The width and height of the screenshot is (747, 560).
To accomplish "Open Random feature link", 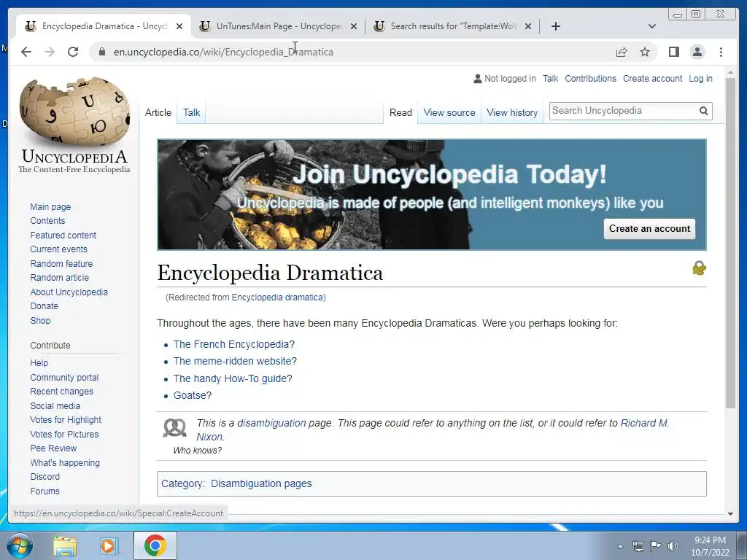I will [61, 263].
